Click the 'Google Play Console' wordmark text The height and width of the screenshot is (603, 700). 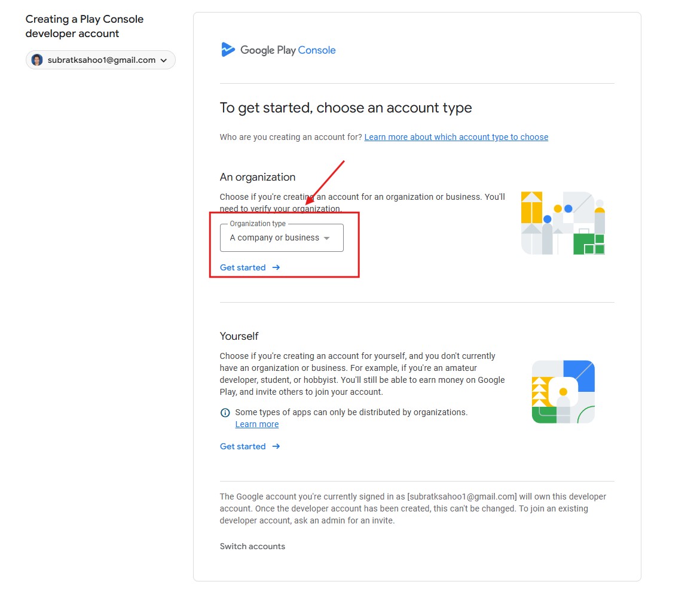click(288, 50)
